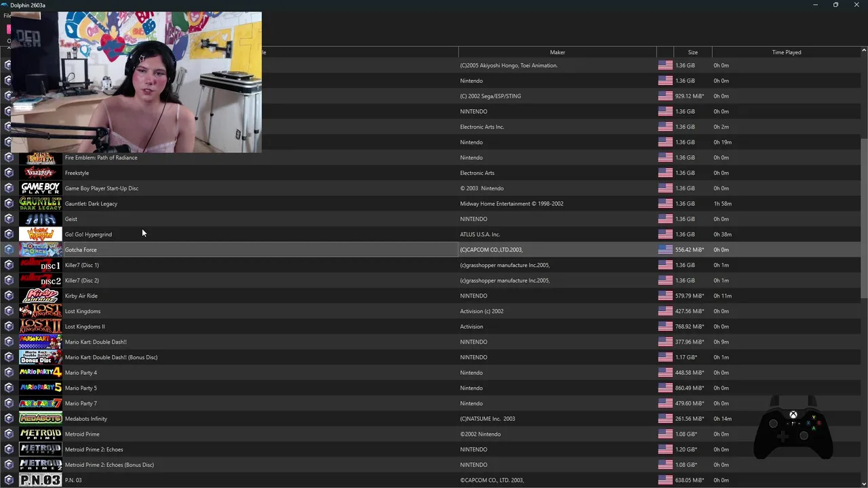Viewport: 868px width, 488px height.
Task: Select the Lost Kingdoms II title
Action: (85, 327)
